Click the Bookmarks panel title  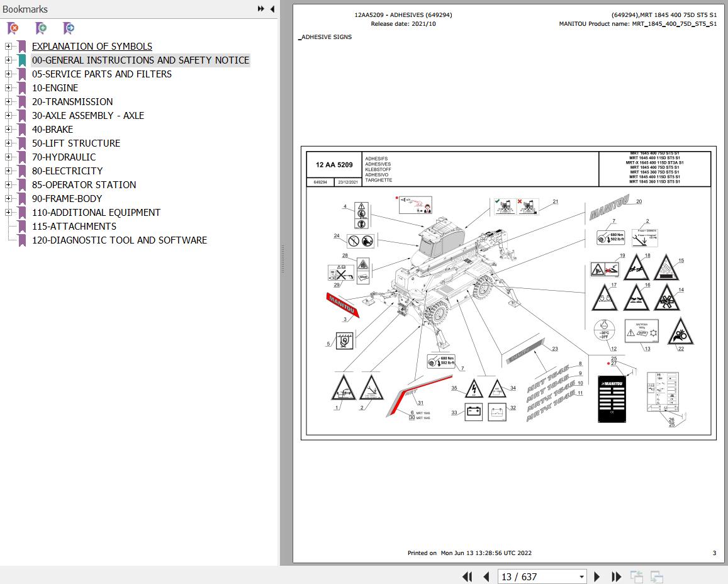[x=25, y=9]
